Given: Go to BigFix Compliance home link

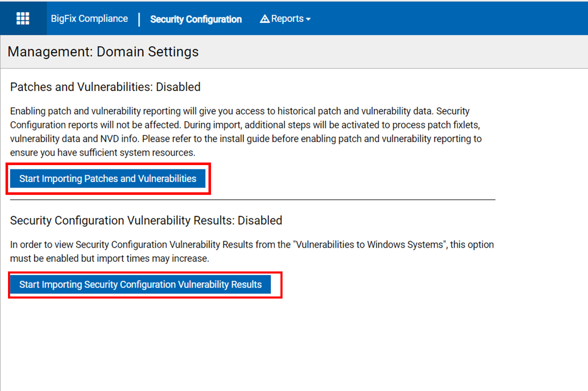Looking at the screenshot, I should [89, 19].
